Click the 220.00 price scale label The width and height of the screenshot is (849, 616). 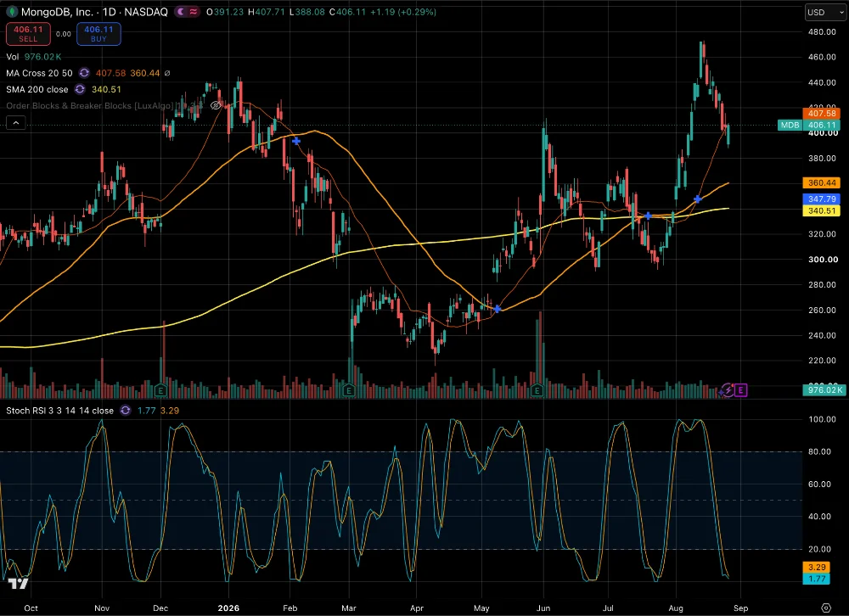click(x=822, y=361)
